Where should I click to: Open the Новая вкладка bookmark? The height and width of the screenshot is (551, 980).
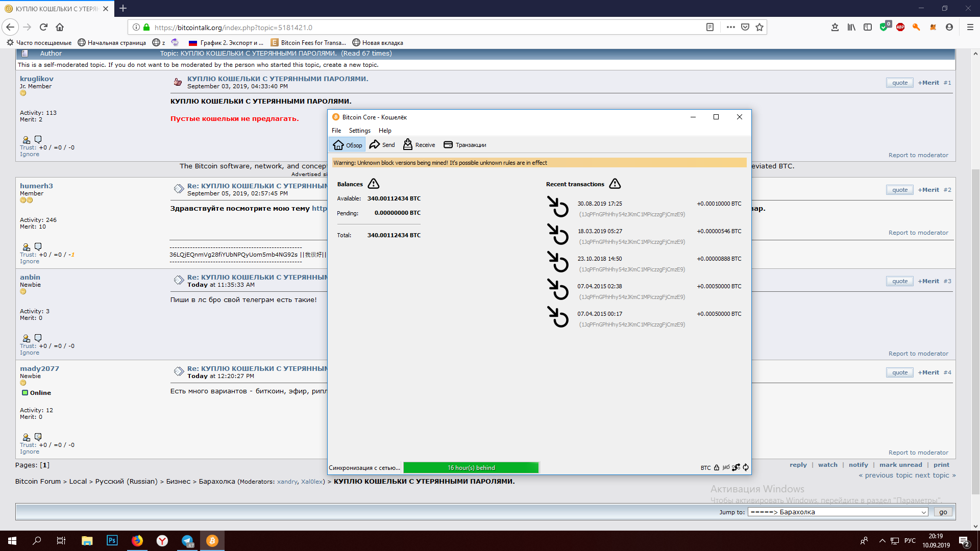coord(378,42)
